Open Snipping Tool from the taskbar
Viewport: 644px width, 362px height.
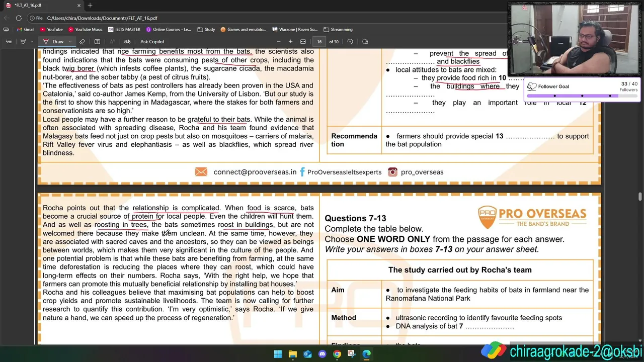point(352,354)
